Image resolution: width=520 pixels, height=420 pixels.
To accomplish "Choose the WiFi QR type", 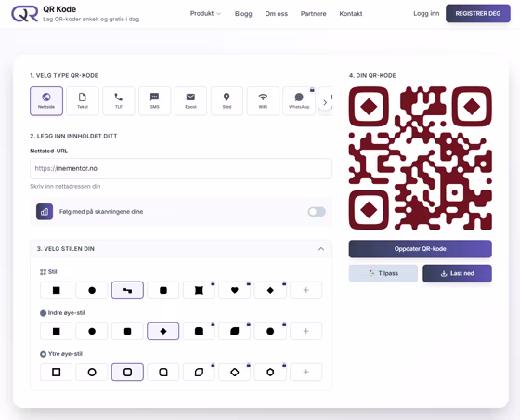I will [x=263, y=101].
